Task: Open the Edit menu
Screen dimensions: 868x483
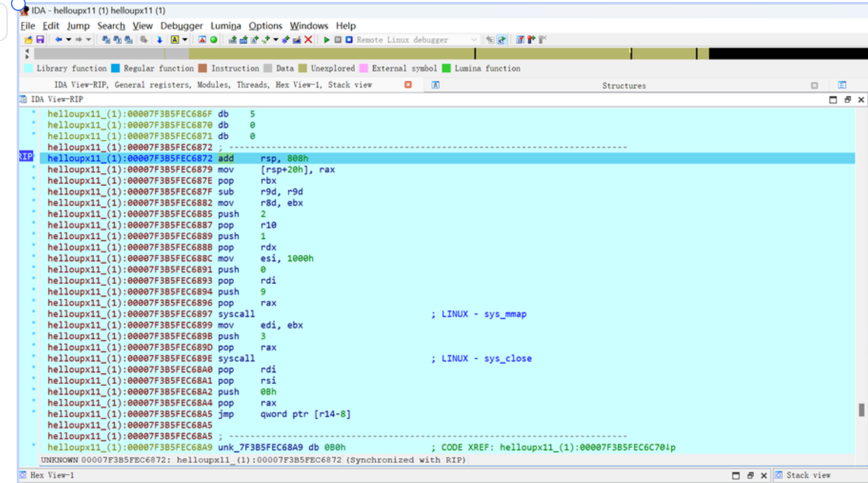Action: click(x=51, y=26)
